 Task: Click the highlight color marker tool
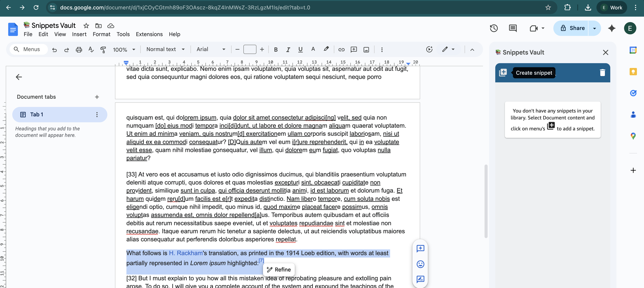coord(326,49)
